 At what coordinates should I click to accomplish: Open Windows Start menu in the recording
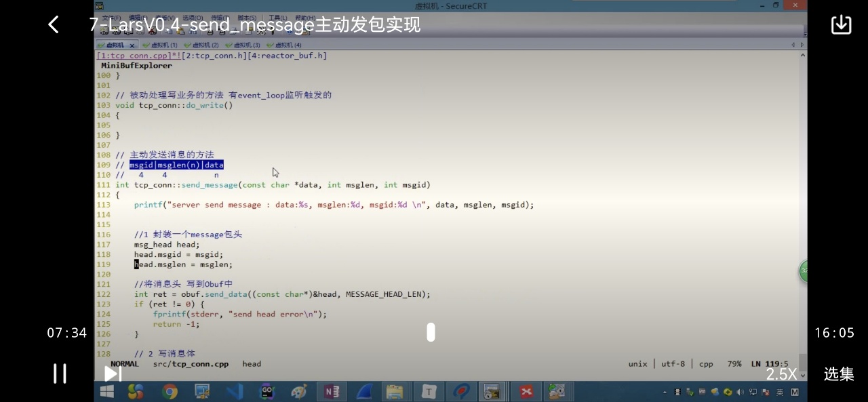point(107,392)
